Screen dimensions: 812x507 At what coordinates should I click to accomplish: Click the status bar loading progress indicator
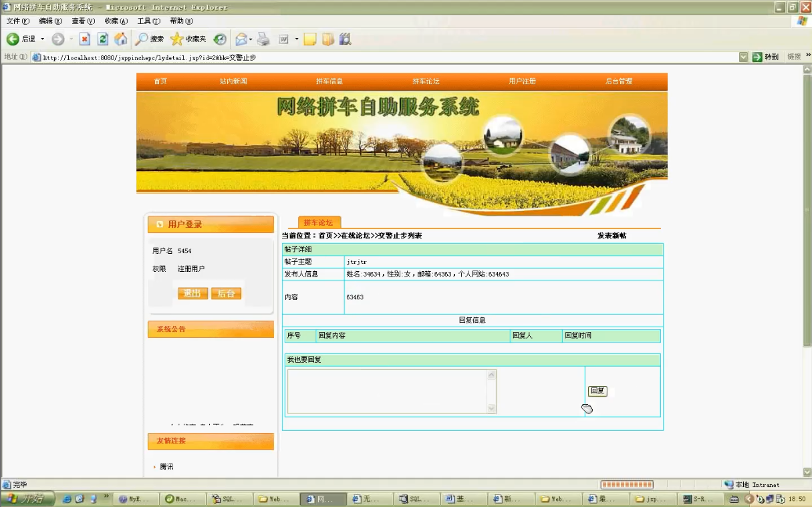tap(626, 485)
